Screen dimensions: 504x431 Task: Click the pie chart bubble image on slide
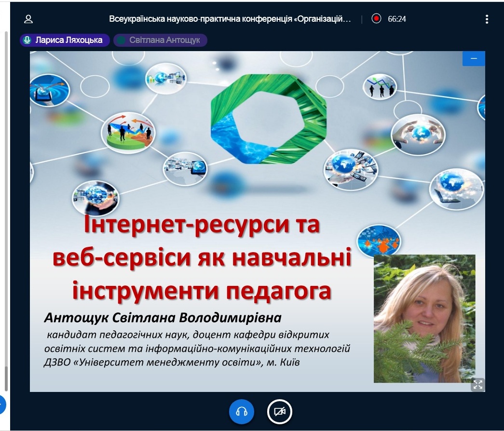coord(127,132)
